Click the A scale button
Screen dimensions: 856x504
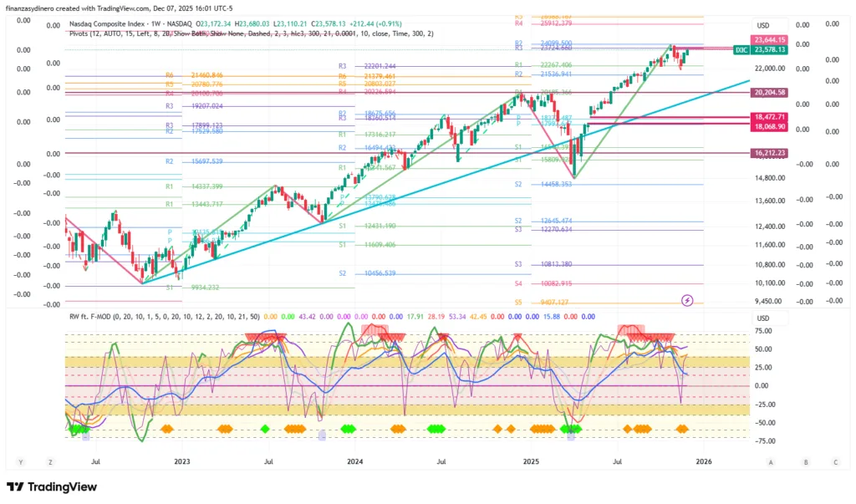(x=771, y=461)
